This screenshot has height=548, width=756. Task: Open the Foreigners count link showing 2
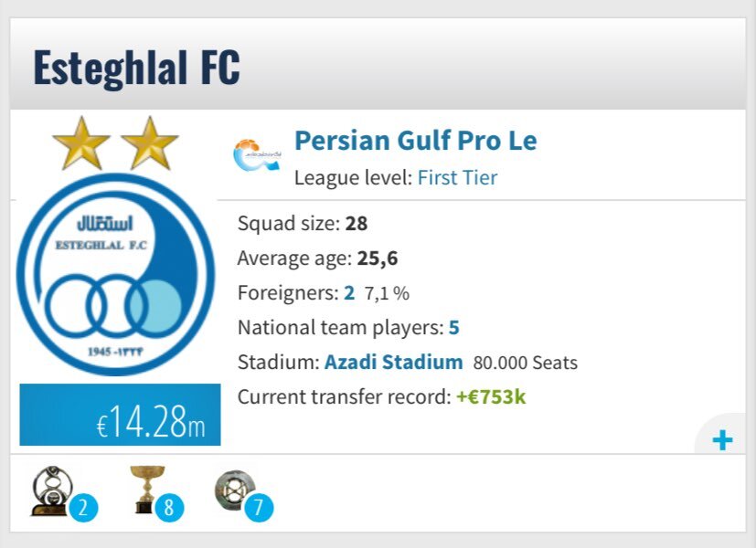coord(349,293)
